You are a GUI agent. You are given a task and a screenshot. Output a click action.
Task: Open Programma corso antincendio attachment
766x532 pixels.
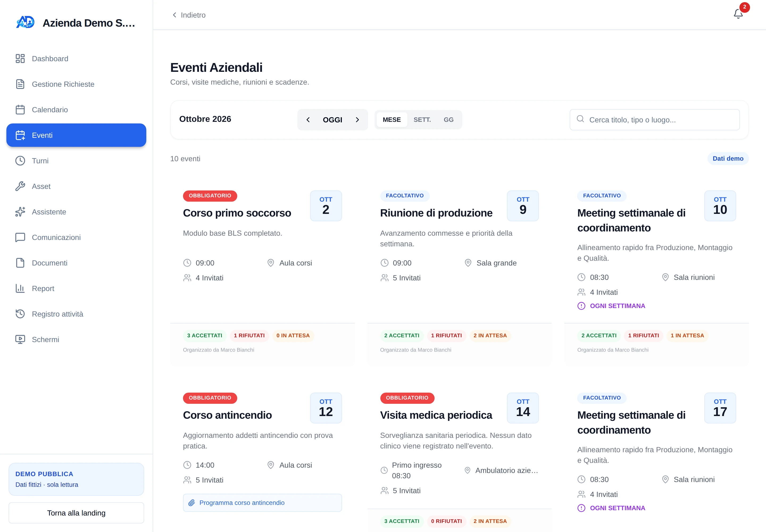[262, 503]
